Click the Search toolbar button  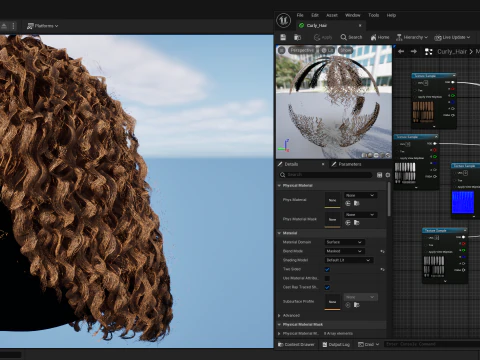351,37
